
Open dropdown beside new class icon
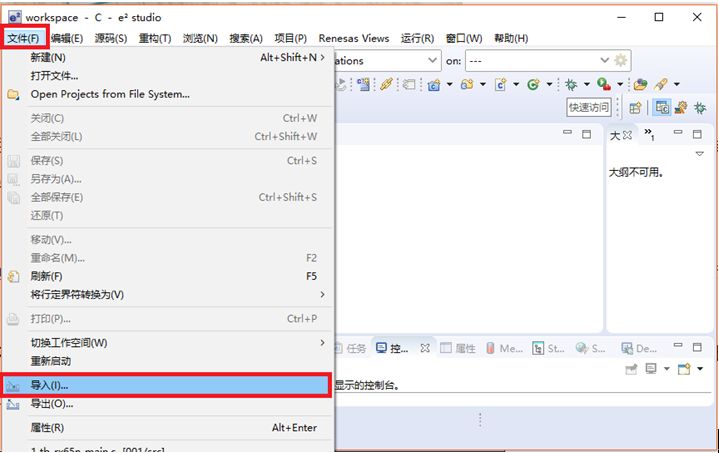549,84
